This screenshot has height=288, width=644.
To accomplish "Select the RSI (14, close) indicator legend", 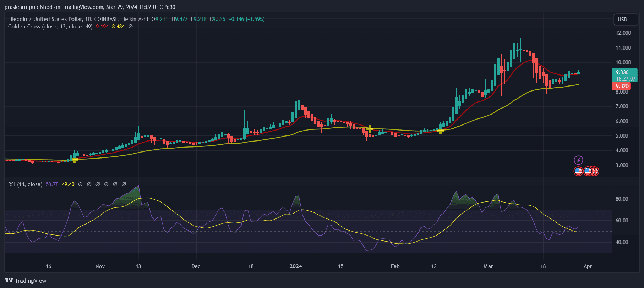I will [x=25, y=184].
